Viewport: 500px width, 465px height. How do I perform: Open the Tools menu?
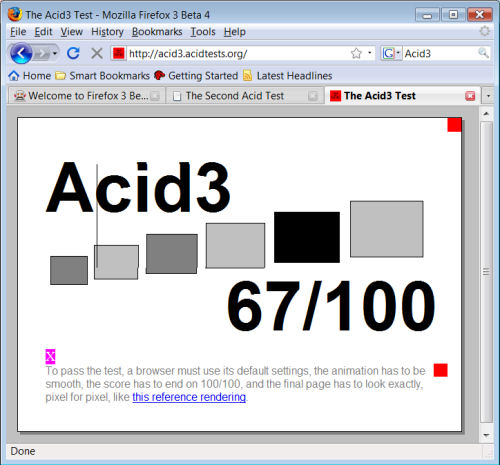coord(203,32)
